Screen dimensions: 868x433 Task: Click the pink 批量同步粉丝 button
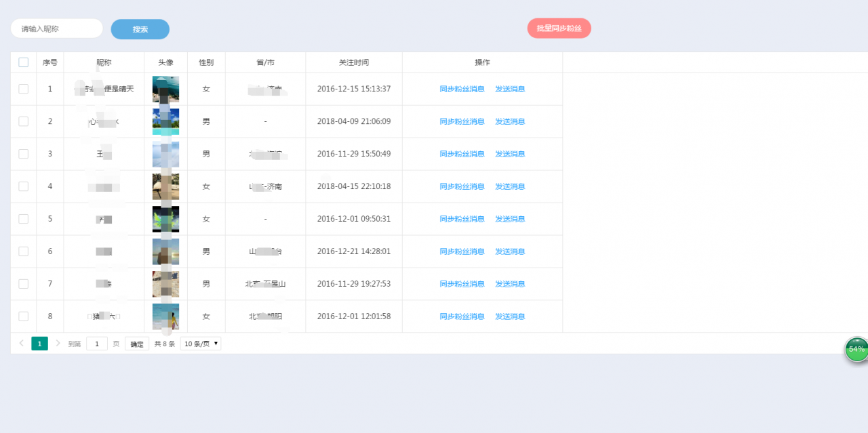pos(559,28)
